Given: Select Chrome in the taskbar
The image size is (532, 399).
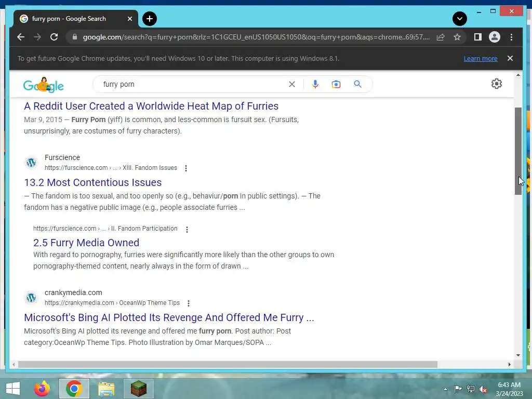Looking at the screenshot, I should pos(74,389).
